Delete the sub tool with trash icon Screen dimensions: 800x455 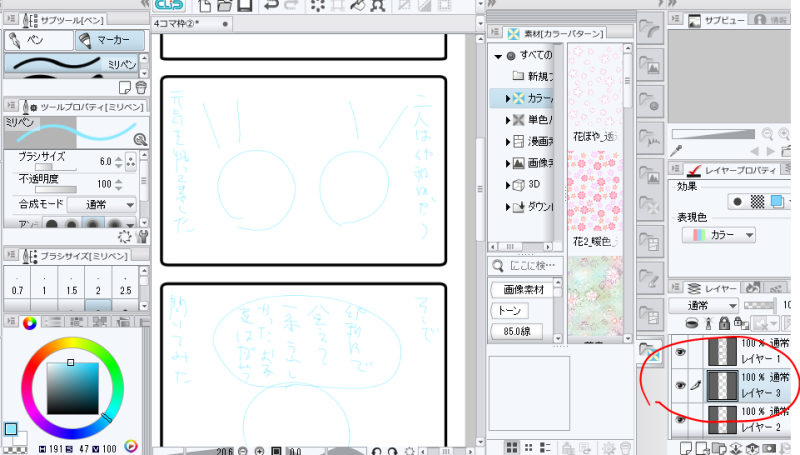click(141, 88)
